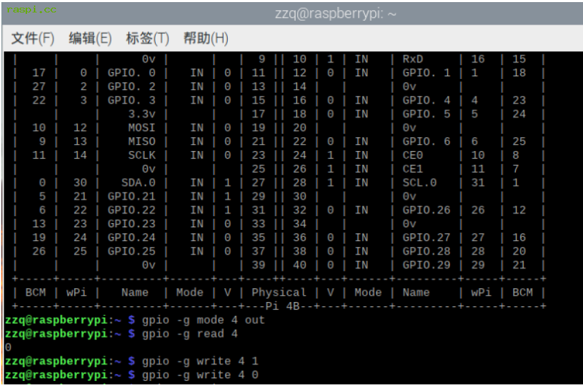Click the 'Pi 4B' label in table border
Image resolution: width=583 pixels, height=392 pixels.
(x=279, y=305)
